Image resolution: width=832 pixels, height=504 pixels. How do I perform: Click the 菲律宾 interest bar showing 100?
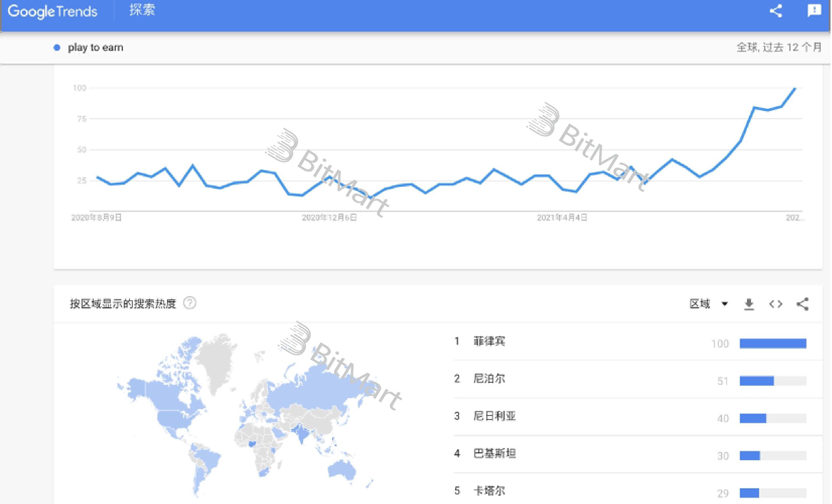[x=773, y=343]
